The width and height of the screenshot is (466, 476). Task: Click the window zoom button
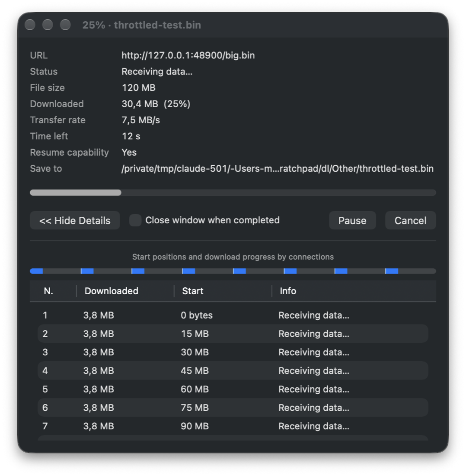point(65,25)
